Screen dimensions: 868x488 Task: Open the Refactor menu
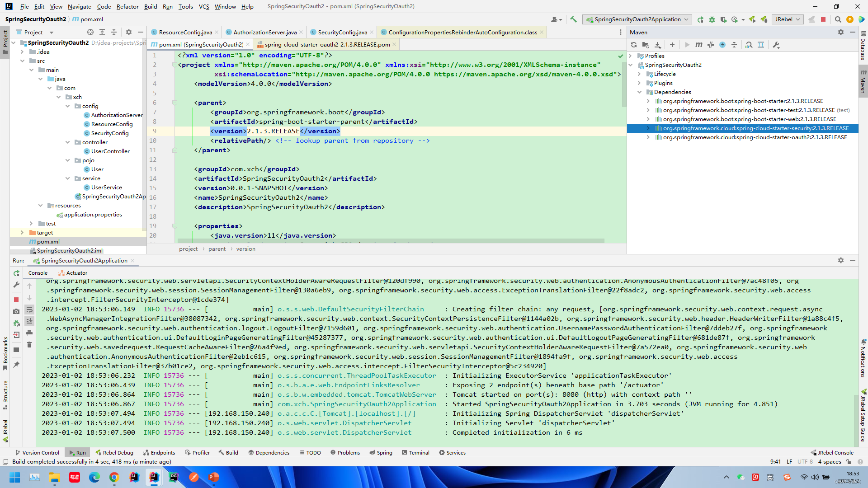point(127,6)
